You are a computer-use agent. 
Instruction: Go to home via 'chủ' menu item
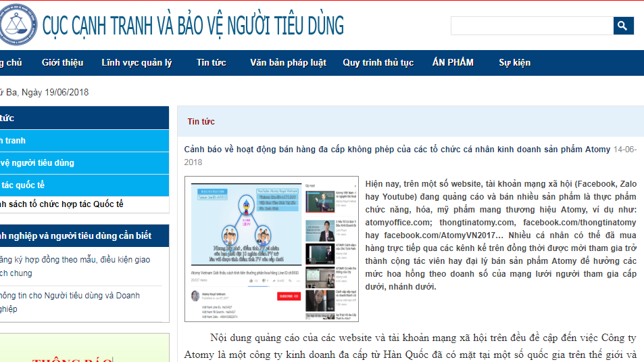pyautogui.click(x=11, y=62)
